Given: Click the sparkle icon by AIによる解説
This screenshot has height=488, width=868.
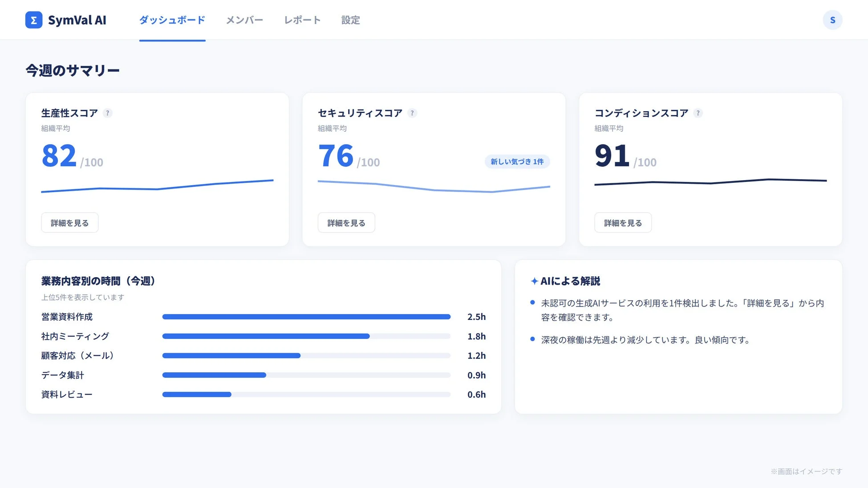Looking at the screenshot, I should tap(534, 281).
